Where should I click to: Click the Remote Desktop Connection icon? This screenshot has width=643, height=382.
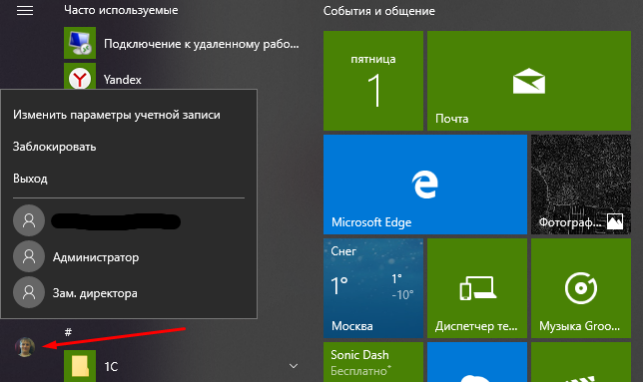tap(80, 43)
